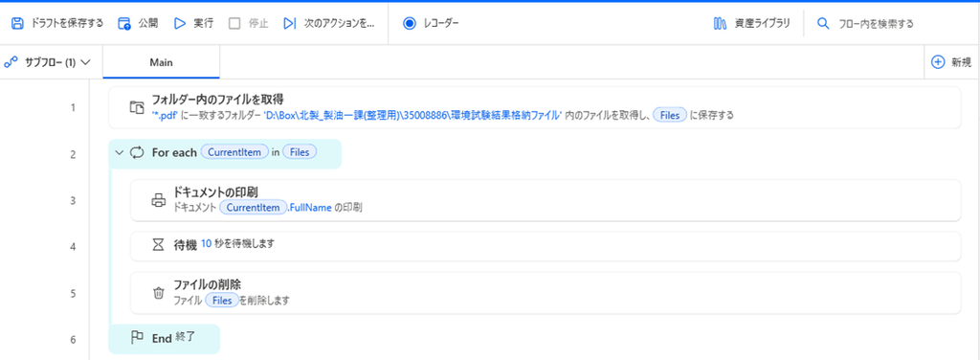This screenshot has width=980, height=360.
Task: Click CurrentItem chip in For each row
Action: click(234, 152)
